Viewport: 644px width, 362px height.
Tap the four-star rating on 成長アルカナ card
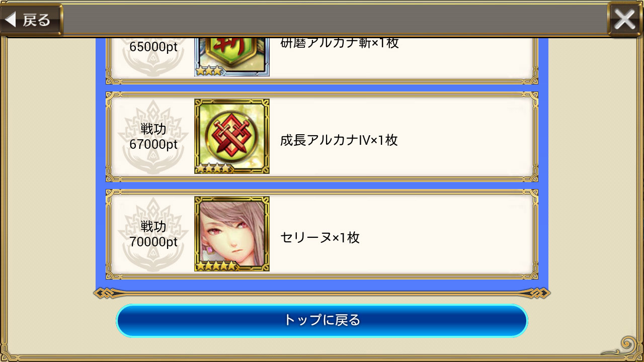pos(213,168)
